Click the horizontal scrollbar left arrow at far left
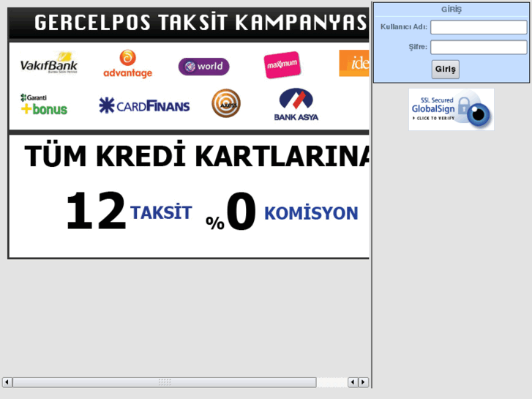 [7, 382]
